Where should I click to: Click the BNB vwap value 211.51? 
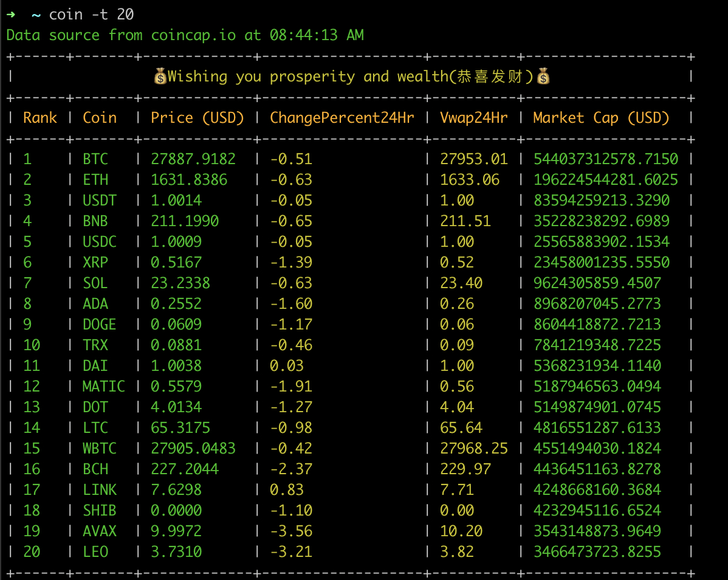click(465, 221)
